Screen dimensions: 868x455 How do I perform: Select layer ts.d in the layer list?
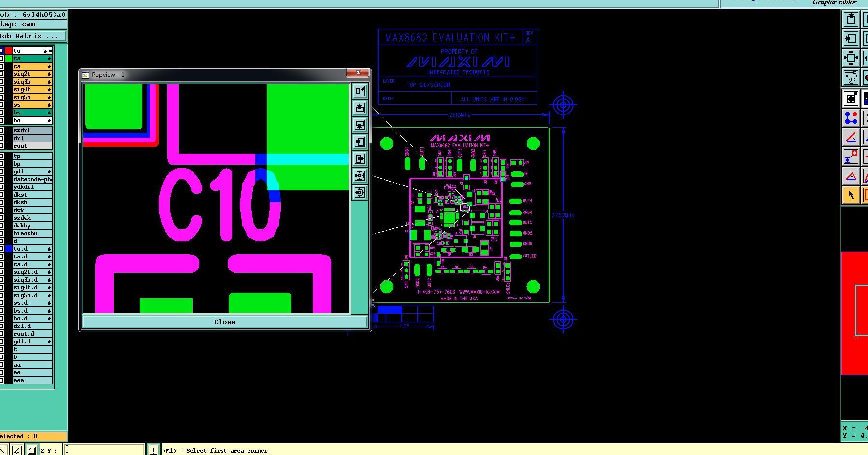tap(33, 256)
